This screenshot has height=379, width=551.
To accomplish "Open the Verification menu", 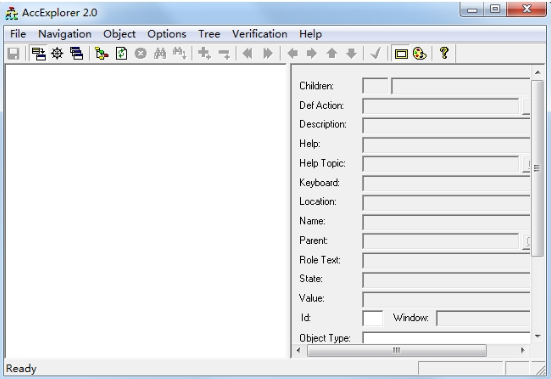I will 260,34.
